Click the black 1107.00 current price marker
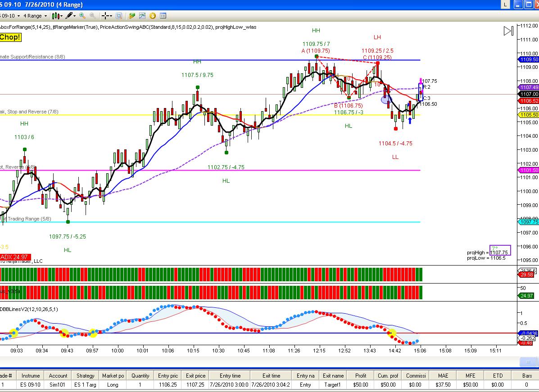The height and width of the screenshot is (392, 539). [x=528, y=94]
